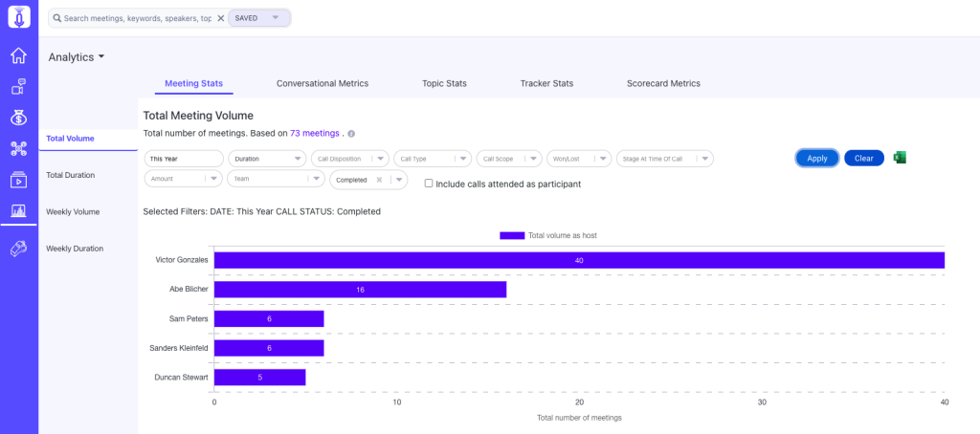
Task: Switch to the Meeting Stats tab
Action: click(193, 83)
